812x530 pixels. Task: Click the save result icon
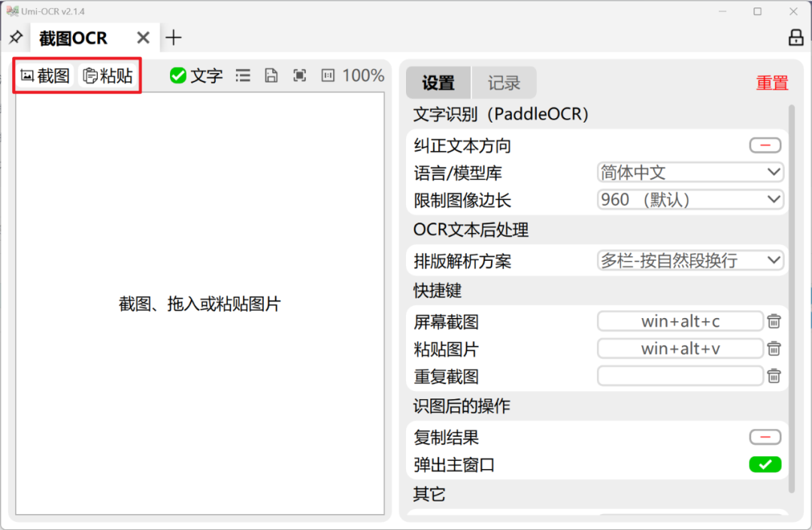[x=271, y=75]
